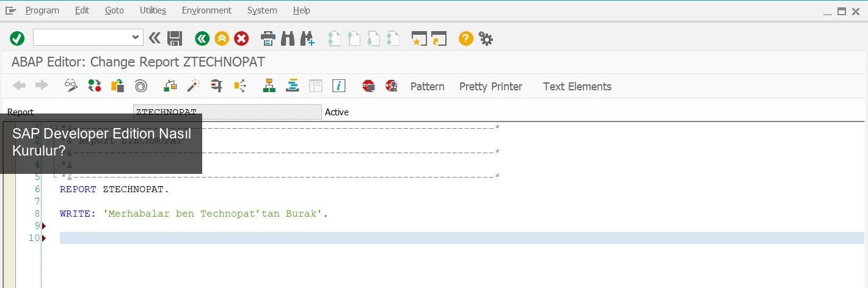Cancel with the red X icon
868x288 pixels.
(242, 39)
